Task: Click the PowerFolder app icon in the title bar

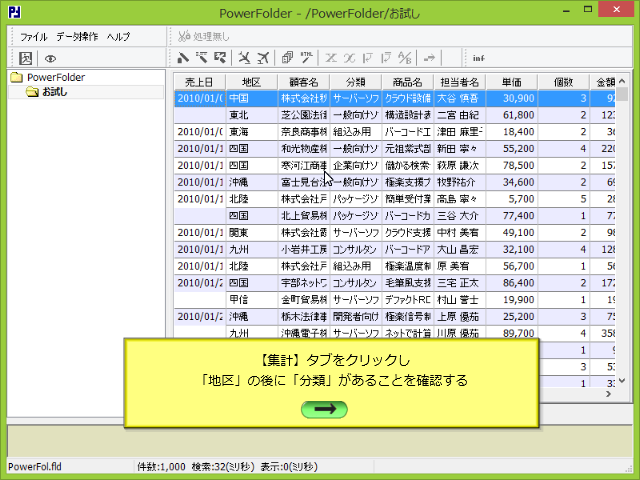Action: (14, 12)
